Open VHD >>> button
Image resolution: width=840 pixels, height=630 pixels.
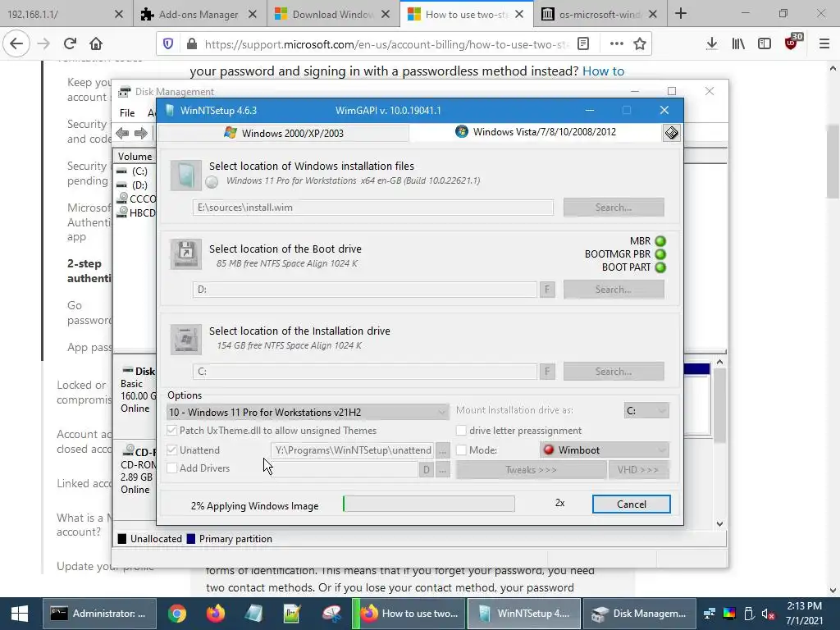coord(638,470)
